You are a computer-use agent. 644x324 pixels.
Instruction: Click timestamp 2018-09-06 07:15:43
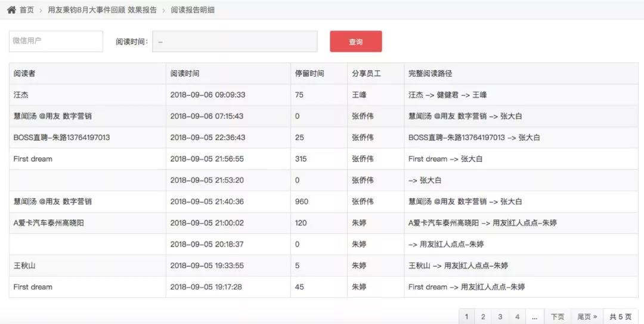(x=207, y=116)
